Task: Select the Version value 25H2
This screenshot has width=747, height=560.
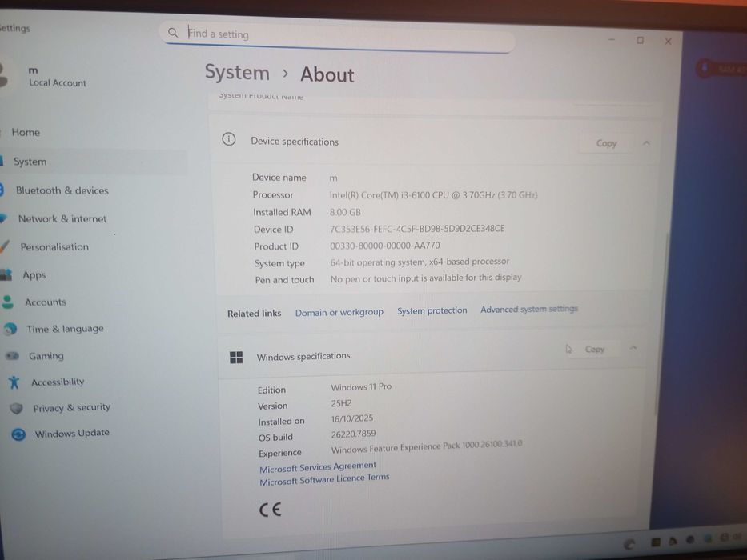Action: (x=341, y=403)
